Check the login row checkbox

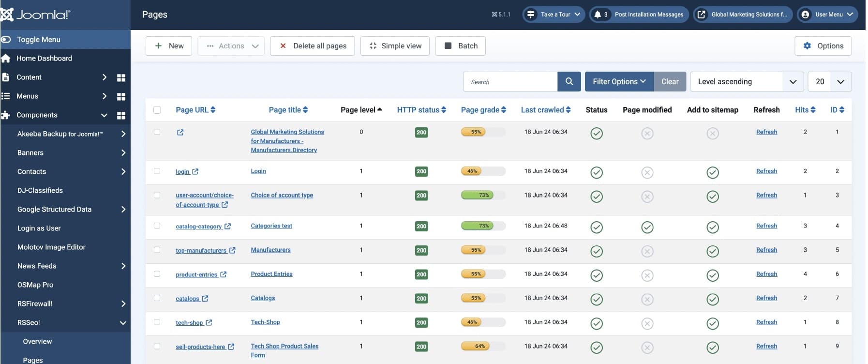(x=157, y=171)
